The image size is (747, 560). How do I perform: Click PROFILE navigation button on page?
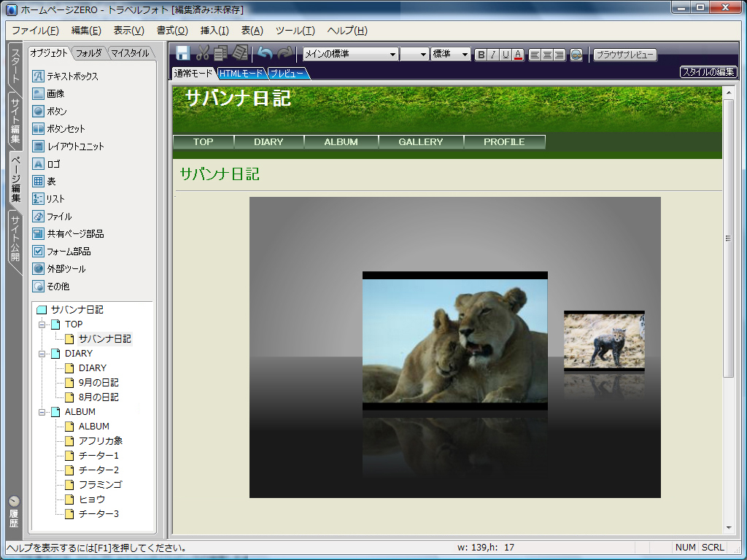[505, 142]
